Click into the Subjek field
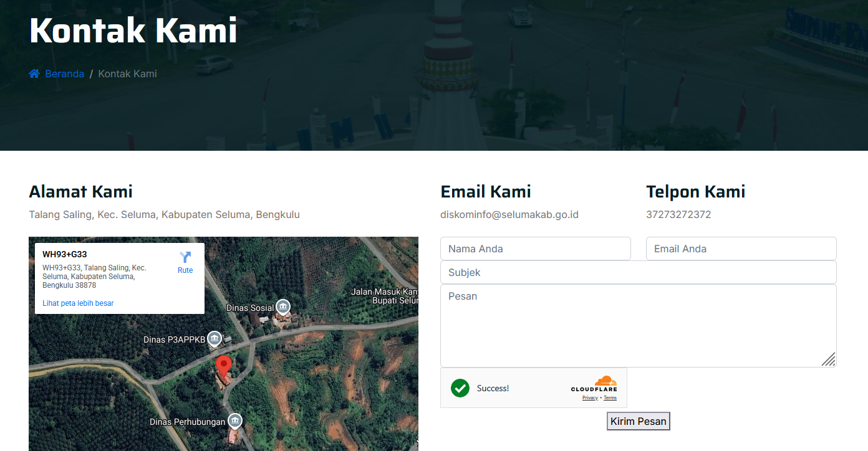The height and width of the screenshot is (451, 868). point(638,272)
